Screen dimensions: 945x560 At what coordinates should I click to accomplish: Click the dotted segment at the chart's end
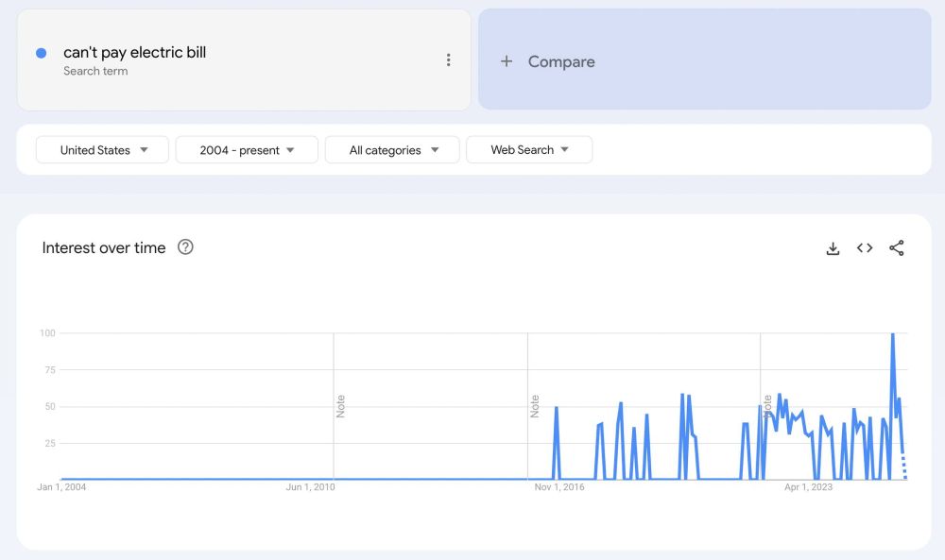[905, 466]
